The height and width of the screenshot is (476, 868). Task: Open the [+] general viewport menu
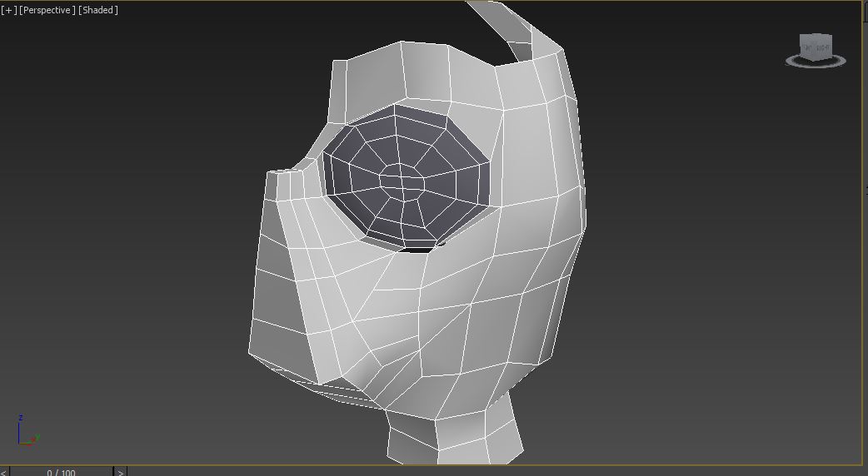point(8,10)
